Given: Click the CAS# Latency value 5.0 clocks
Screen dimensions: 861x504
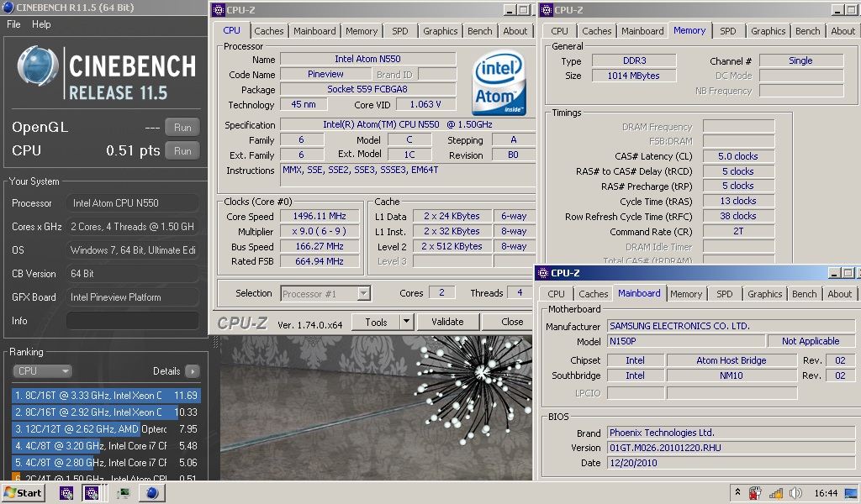Looking at the screenshot, I should (x=738, y=156).
